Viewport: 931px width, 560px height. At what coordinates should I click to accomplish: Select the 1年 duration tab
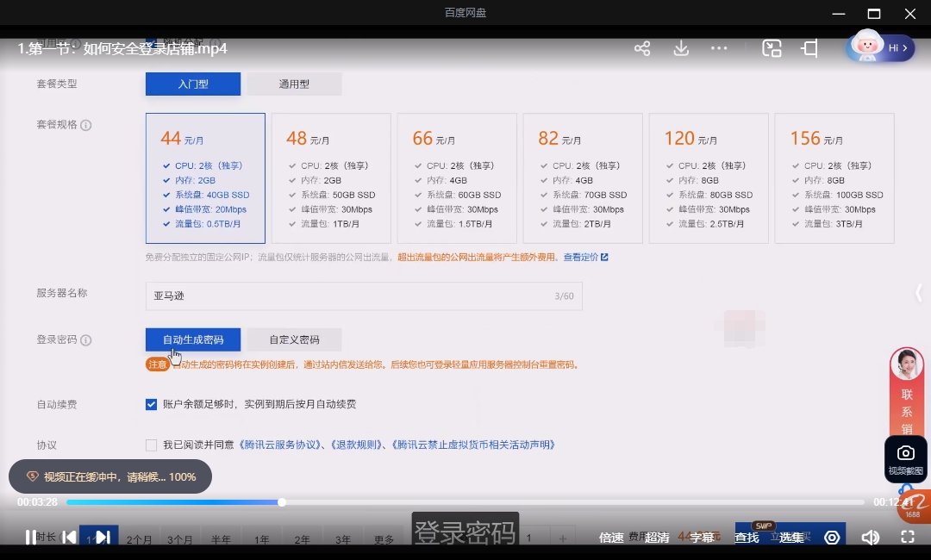261,539
